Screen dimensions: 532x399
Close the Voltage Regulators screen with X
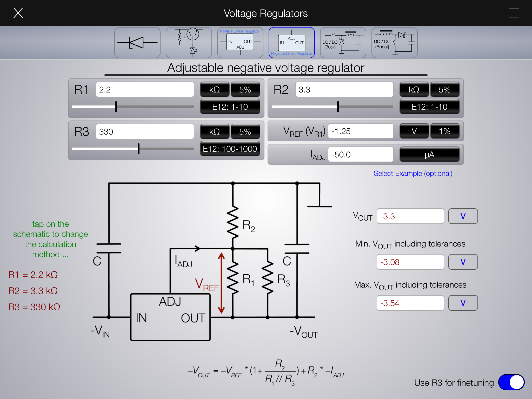(x=18, y=13)
